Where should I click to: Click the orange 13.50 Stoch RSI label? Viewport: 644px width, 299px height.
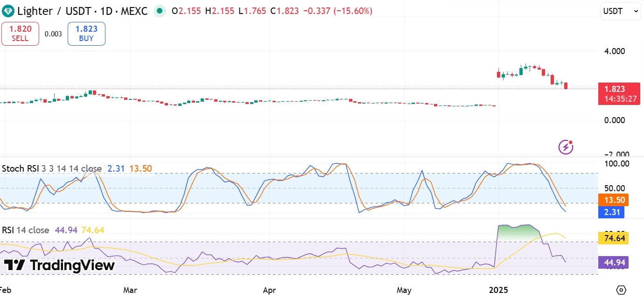click(614, 200)
